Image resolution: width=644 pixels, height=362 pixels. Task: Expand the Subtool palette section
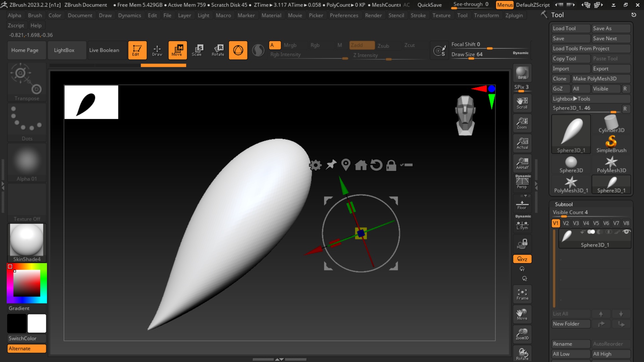click(563, 204)
